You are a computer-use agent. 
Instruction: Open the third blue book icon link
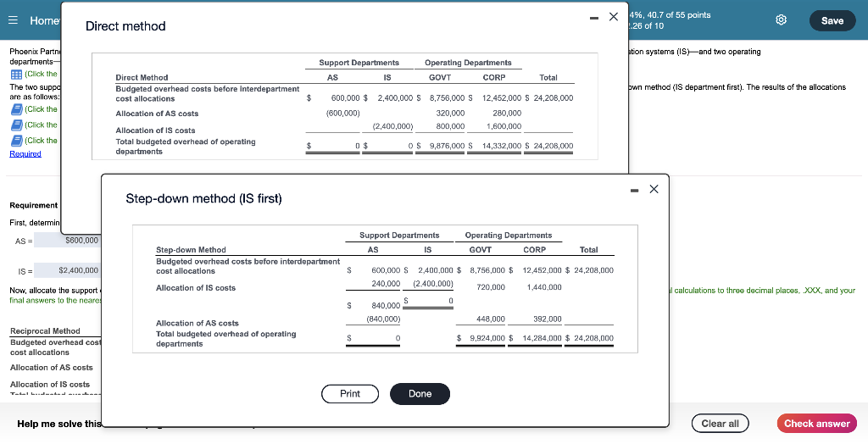pos(17,140)
